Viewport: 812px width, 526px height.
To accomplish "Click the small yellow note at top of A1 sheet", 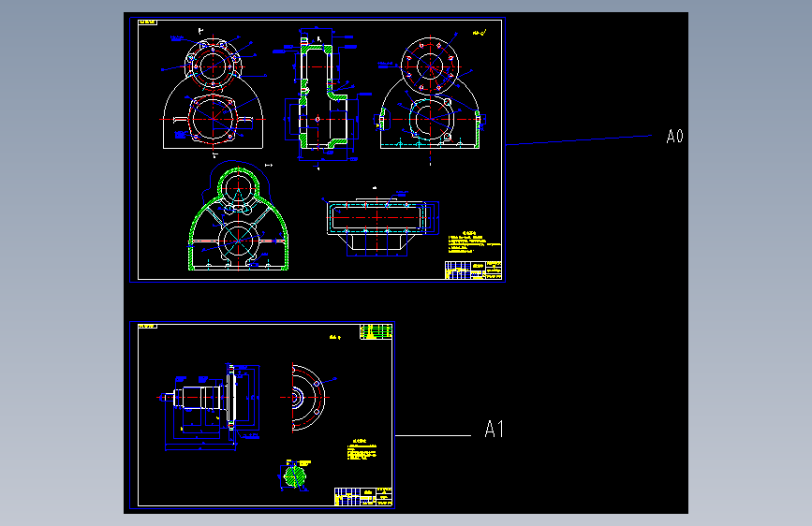I will click(x=335, y=338).
